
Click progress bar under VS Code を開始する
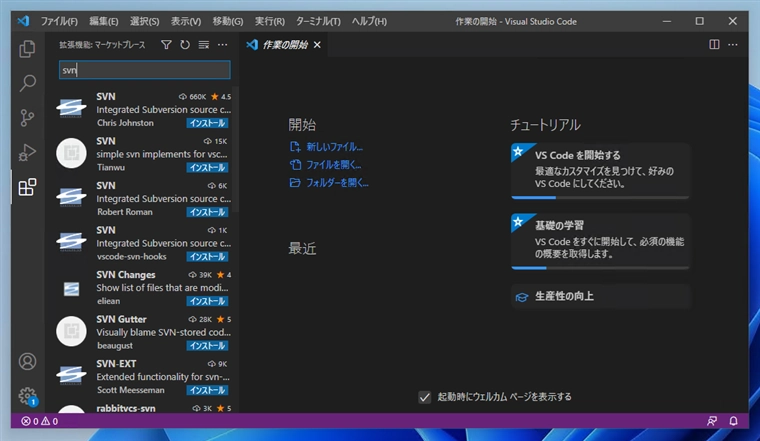600,197
